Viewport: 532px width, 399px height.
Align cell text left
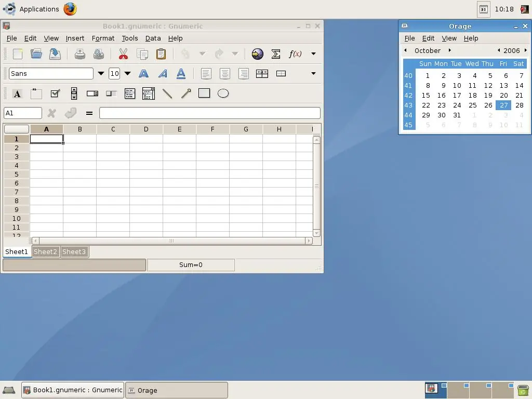pyautogui.click(x=206, y=74)
